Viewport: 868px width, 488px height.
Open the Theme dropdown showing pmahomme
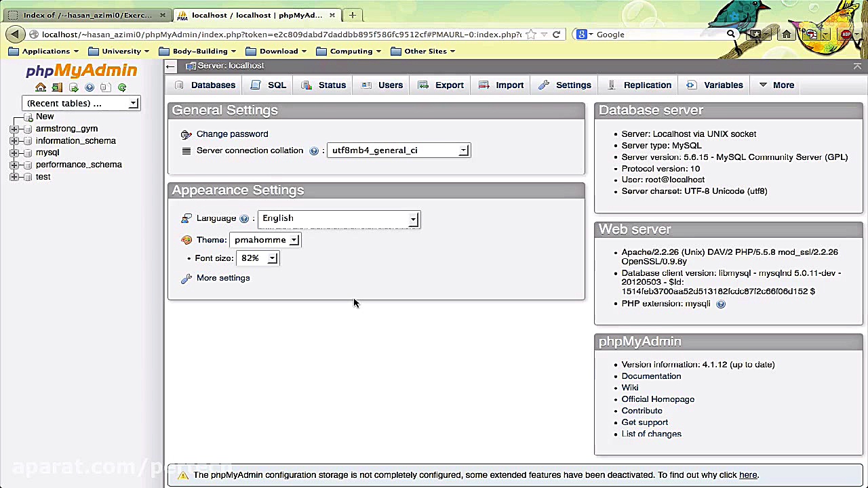coord(265,240)
